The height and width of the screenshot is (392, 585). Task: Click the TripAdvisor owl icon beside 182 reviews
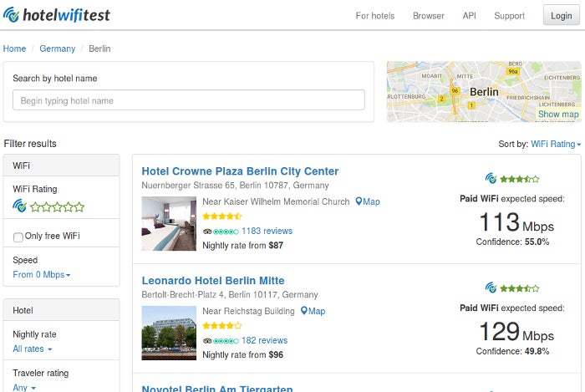(x=207, y=340)
